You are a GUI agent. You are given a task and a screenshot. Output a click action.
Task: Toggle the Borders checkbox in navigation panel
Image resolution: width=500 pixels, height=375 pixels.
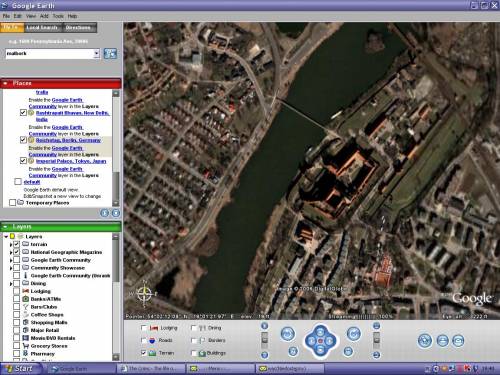194,340
